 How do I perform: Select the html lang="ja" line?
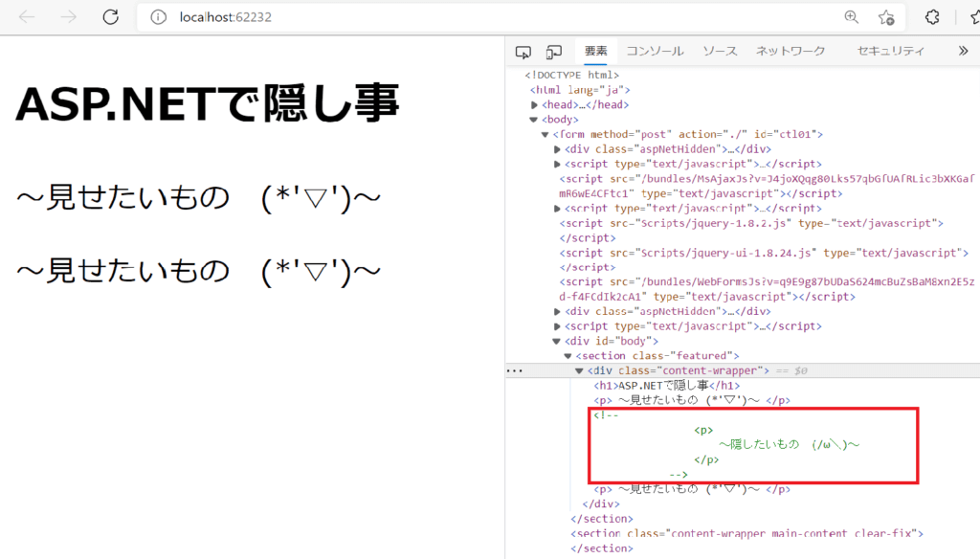pyautogui.click(x=580, y=90)
